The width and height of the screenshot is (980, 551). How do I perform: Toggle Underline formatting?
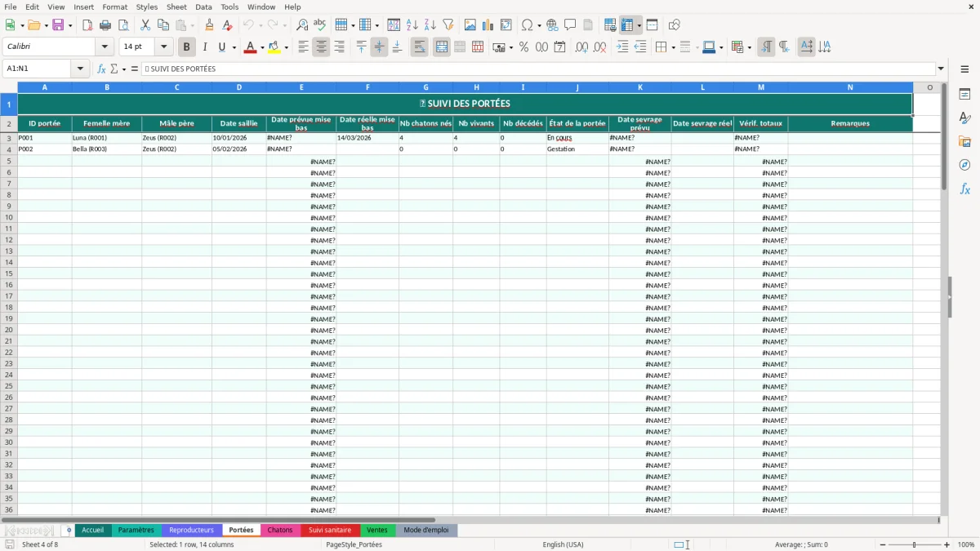click(x=221, y=47)
